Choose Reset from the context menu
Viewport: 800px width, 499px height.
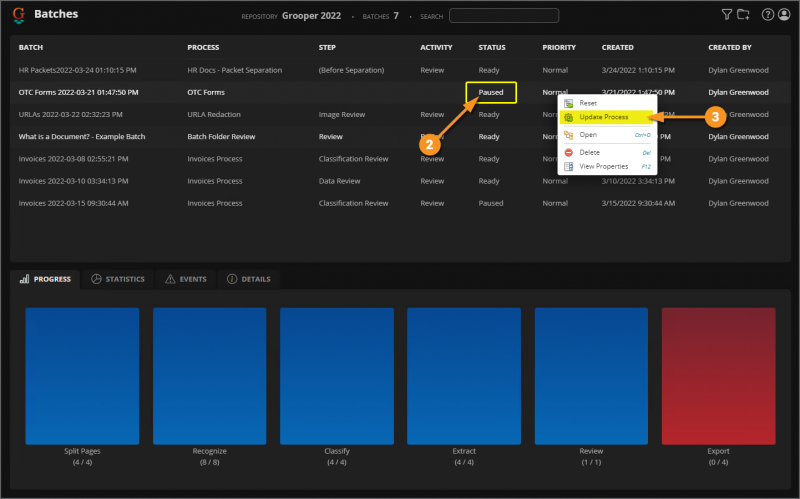588,103
